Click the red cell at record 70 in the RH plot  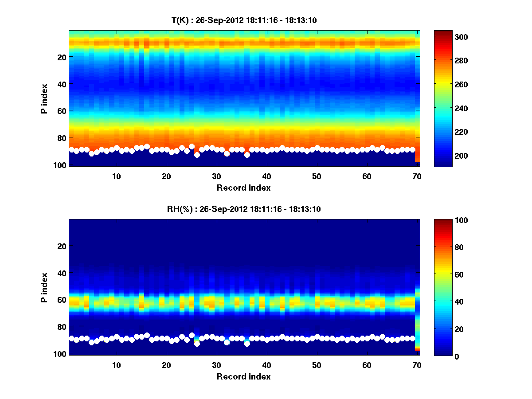[x=417, y=350]
